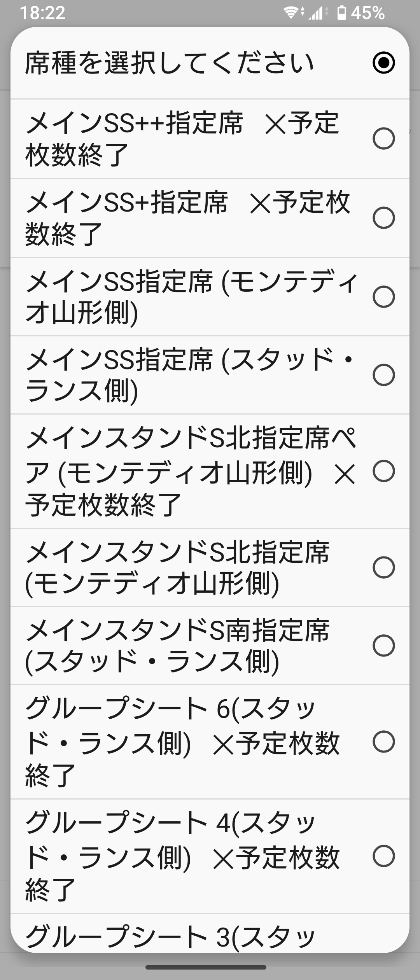Image resolution: width=420 pixels, height=980 pixels.
Task: Tap メインスタンドS南指定席 (スタッド・ランス側) text
Action: click(177, 646)
